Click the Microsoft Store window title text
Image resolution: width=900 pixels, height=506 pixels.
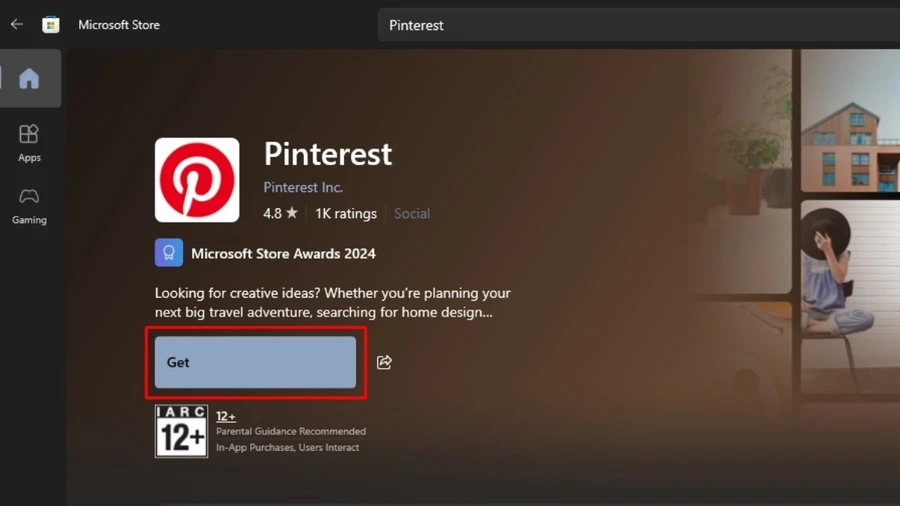tap(119, 25)
